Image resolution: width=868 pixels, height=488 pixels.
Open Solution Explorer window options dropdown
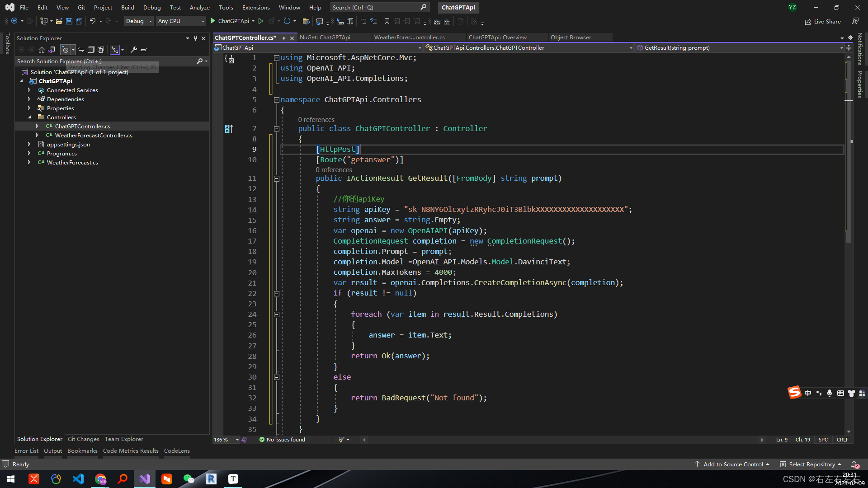[x=187, y=38]
